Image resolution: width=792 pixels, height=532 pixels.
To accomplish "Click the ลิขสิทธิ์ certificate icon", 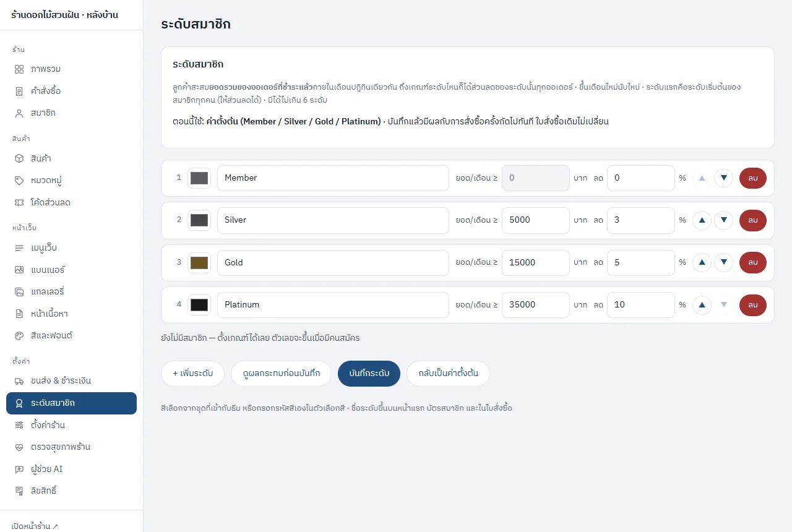I will (19, 491).
